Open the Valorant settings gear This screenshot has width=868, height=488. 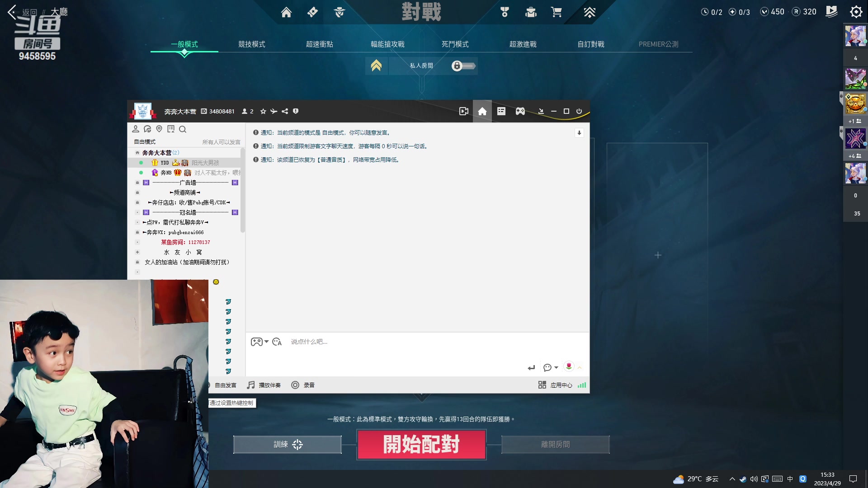tap(856, 12)
